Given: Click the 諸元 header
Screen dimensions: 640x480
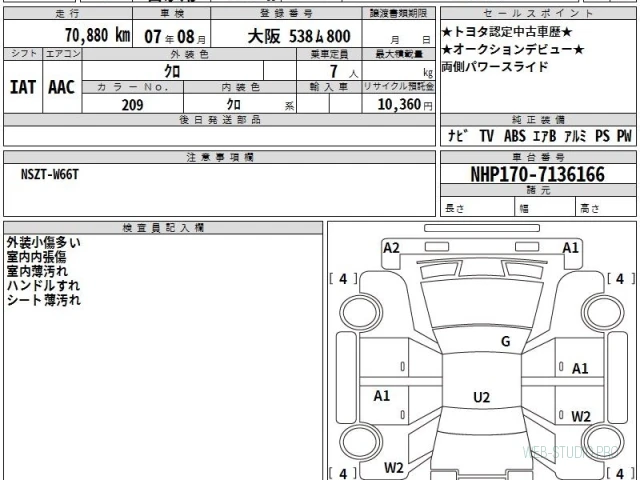Looking at the screenshot, I should tap(538, 191).
